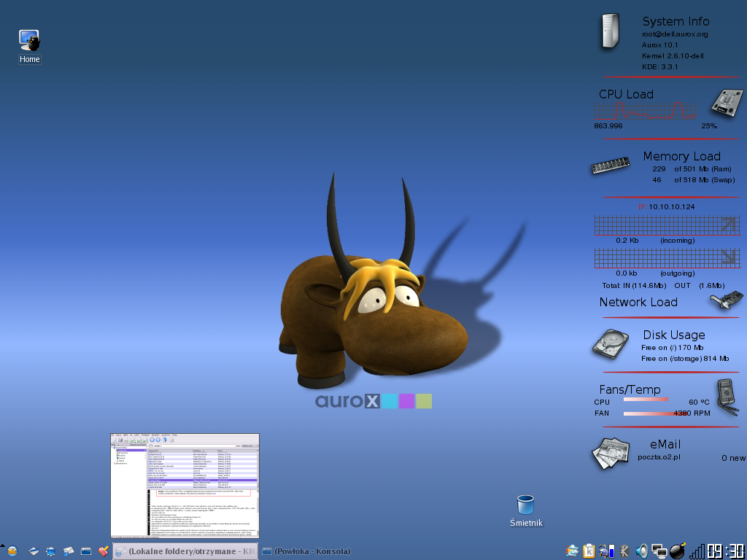The width and height of the screenshot is (747, 560).
Task: Click the 'Total: IN (114.6Mb)' text
Action: click(634, 286)
